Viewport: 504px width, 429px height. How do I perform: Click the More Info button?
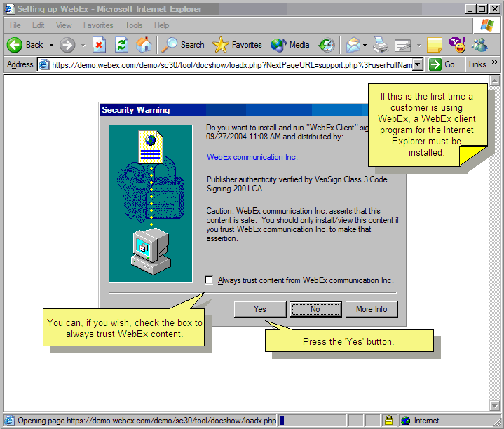tap(372, 309)
